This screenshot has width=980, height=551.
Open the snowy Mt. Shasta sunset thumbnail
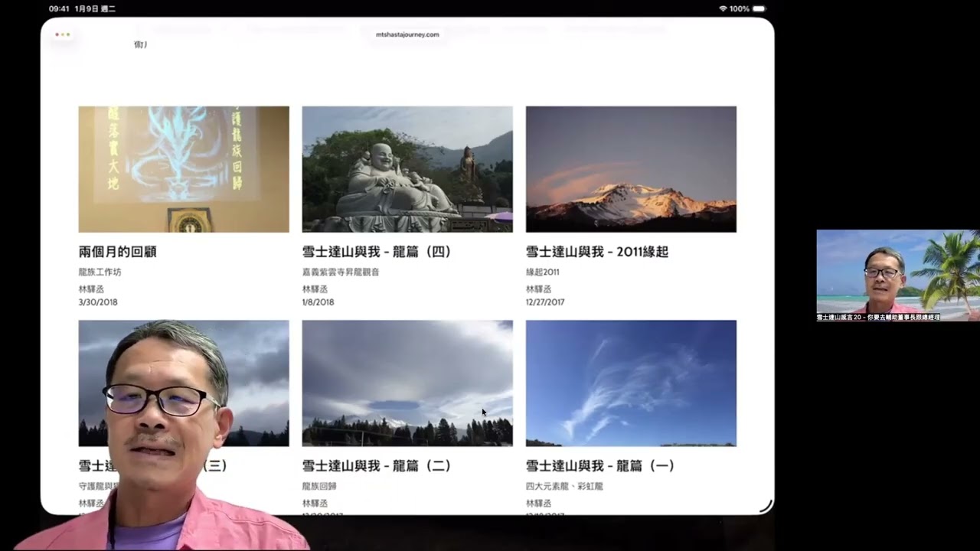pyautogui.click(x=631, y=169)
